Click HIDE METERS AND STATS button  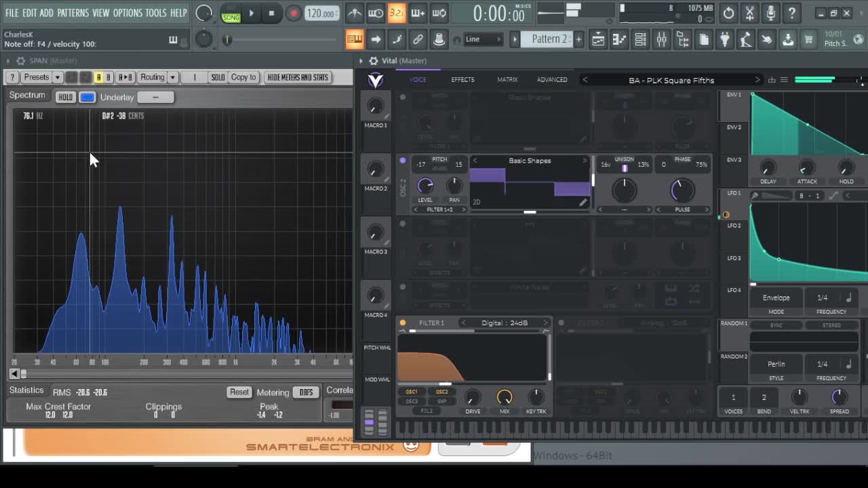pos(298,77)
